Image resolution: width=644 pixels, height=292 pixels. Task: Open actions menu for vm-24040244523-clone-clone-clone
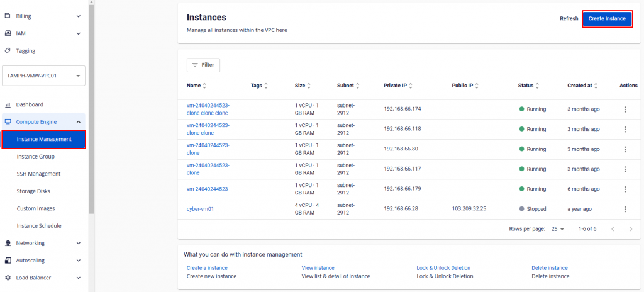[x=625, y=109]
